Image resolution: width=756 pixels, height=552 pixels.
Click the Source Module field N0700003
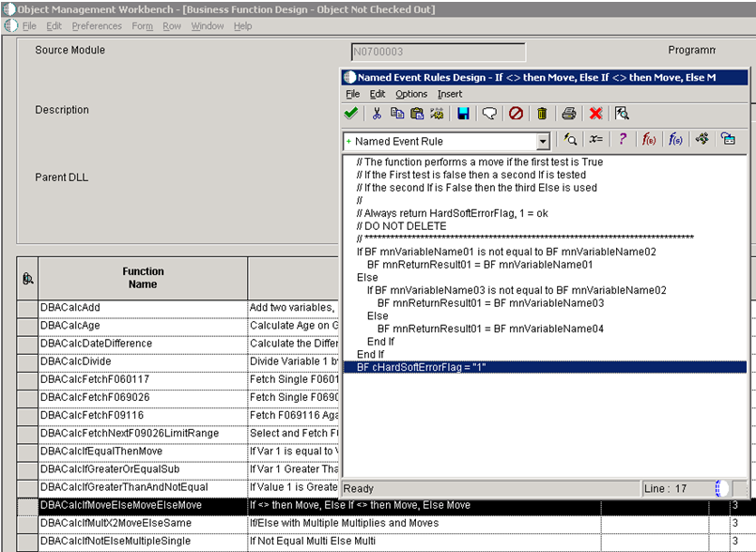click(439, 52)
